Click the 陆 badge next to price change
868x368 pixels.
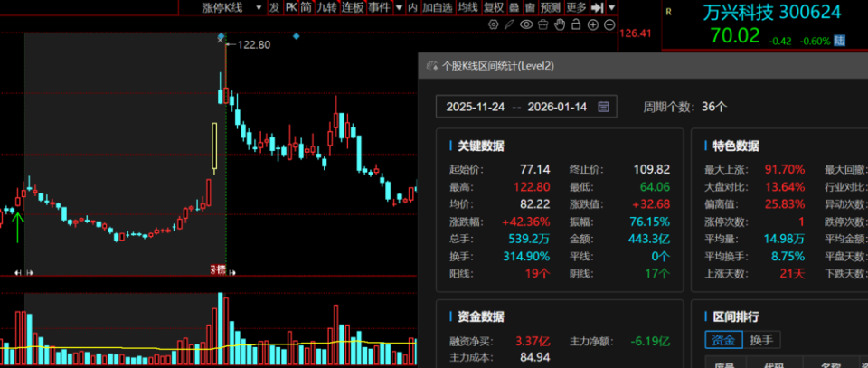point(840,41)
